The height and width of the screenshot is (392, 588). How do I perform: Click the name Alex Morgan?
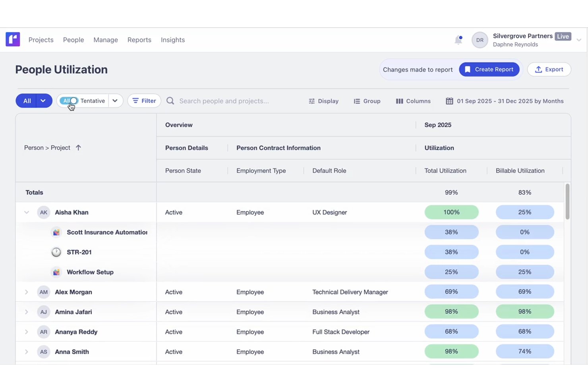pyautogui.click(x=73, y=292)
